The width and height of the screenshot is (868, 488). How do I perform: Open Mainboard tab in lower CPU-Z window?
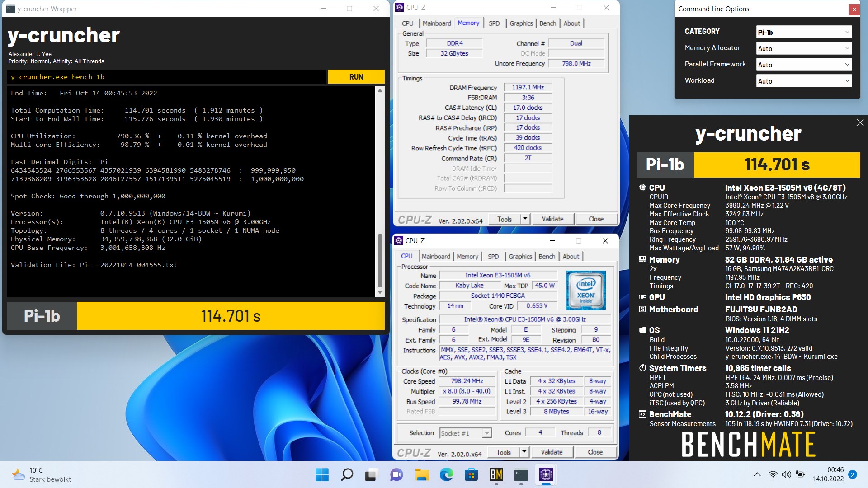point(436,256)
